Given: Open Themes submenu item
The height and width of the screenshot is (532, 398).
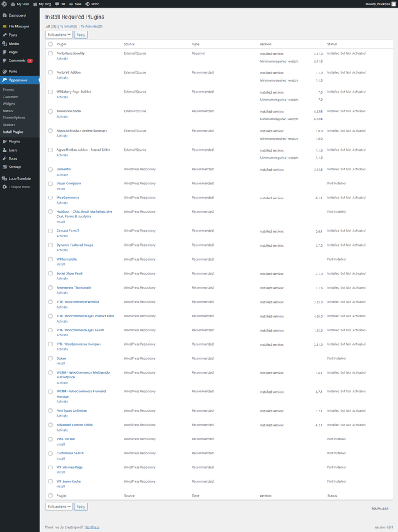Looking at the screenshot, I should coord(9,90).
